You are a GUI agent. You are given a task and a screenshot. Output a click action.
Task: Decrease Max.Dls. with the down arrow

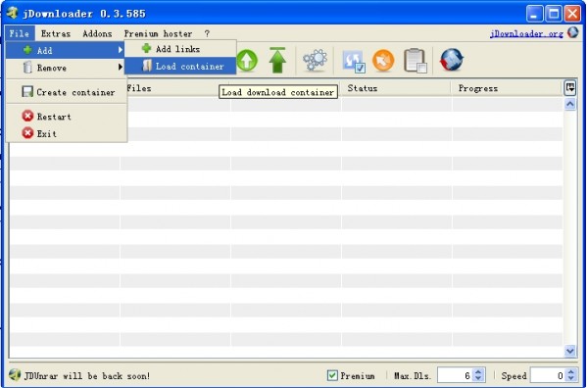478,379
